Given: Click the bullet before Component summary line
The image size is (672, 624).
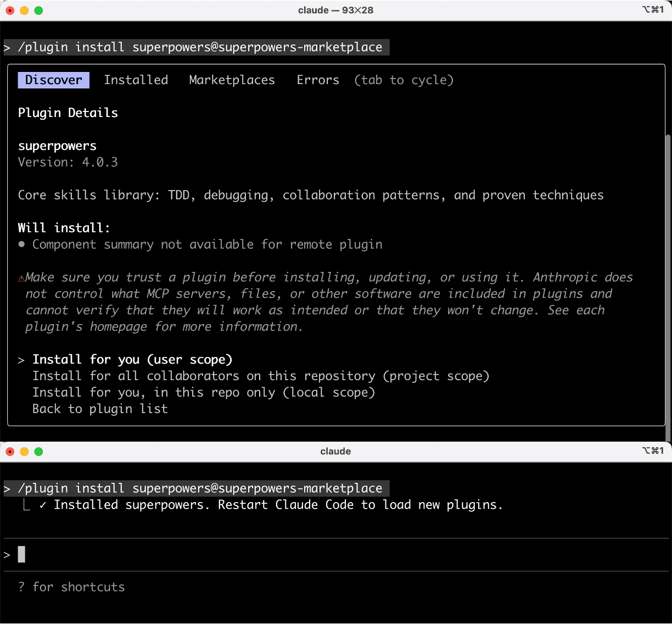Looking at the screenshot, I should [x=21, y=244].
